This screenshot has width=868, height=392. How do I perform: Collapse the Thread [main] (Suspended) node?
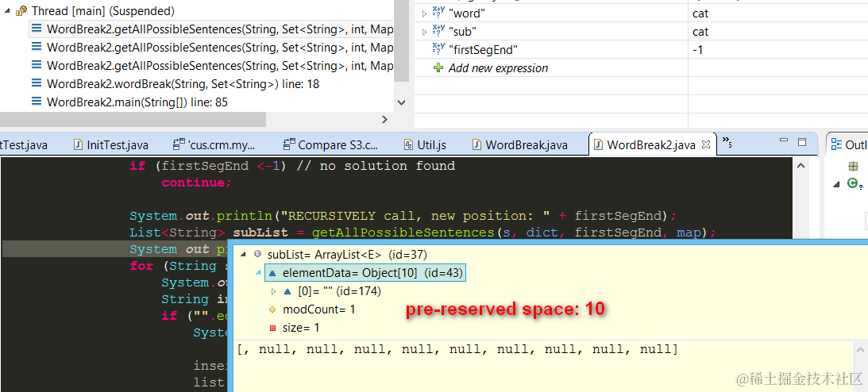pos(6,11)
